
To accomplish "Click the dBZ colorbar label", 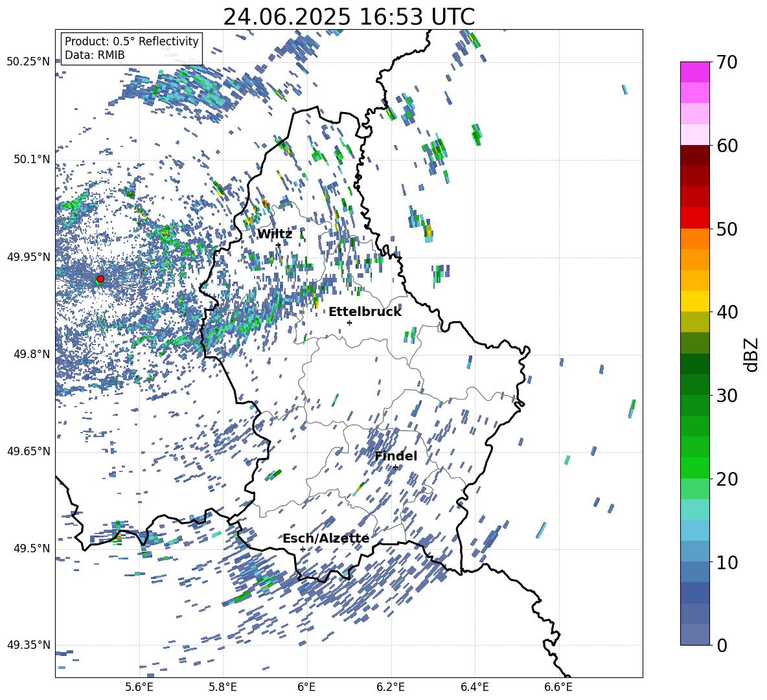I will 752,354.
